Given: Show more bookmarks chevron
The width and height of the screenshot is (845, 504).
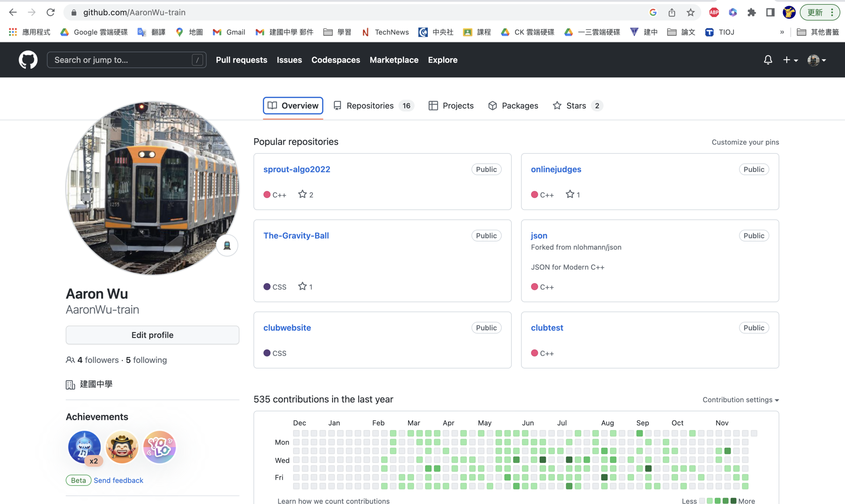Looking at the screenshot, I should pyautogui.click(x=782, y=32).
